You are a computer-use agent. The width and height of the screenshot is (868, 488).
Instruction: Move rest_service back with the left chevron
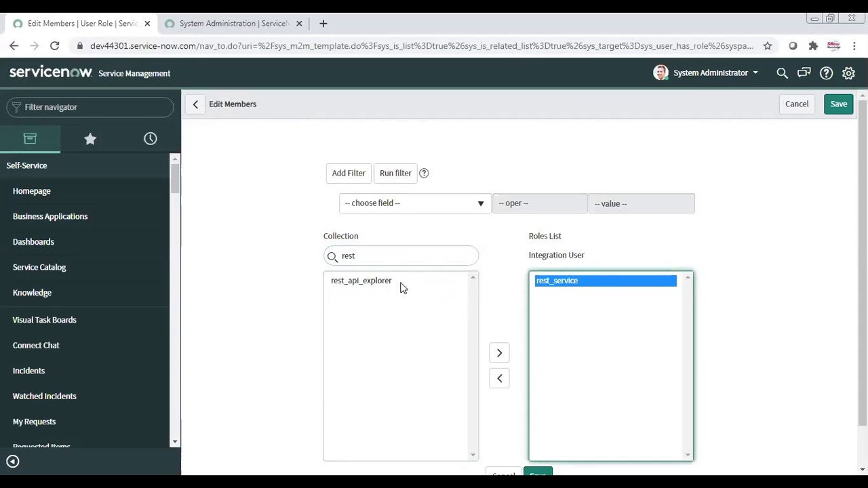click(x=499, y=378)
